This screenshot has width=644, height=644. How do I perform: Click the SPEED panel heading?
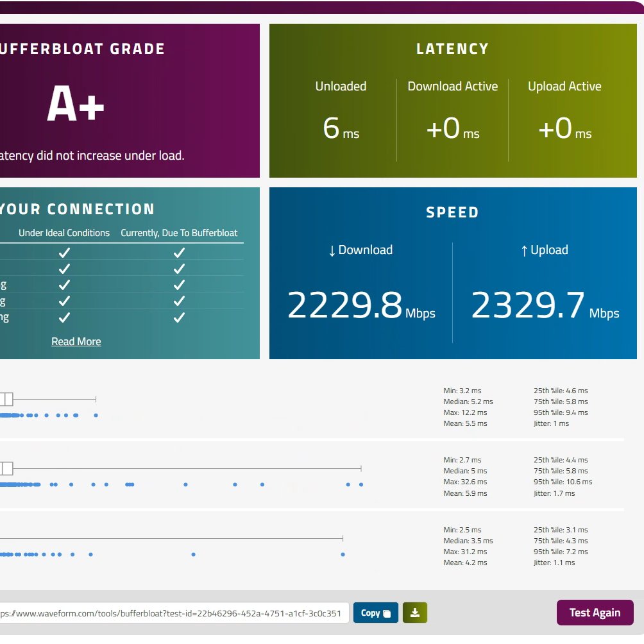453,212
